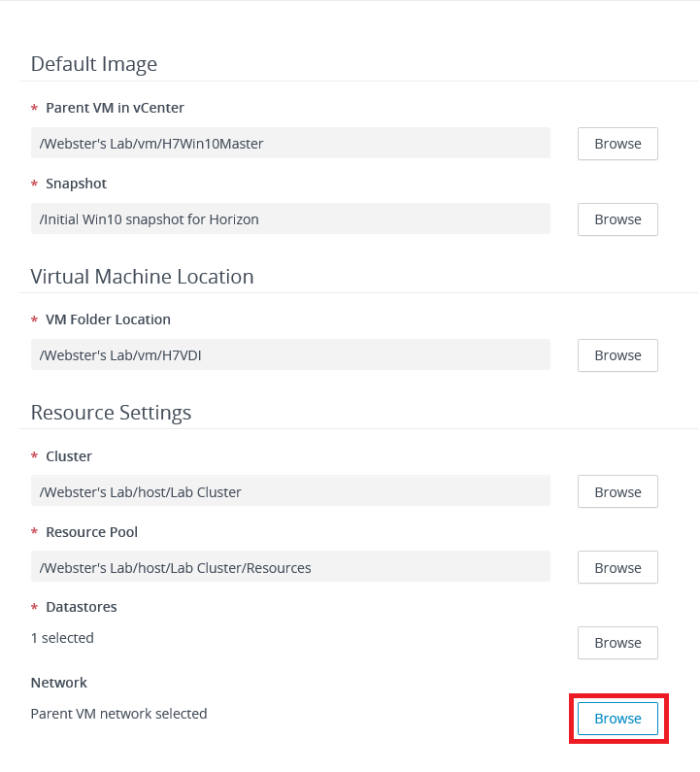Click into the Cluster path field

coord(290,491)
